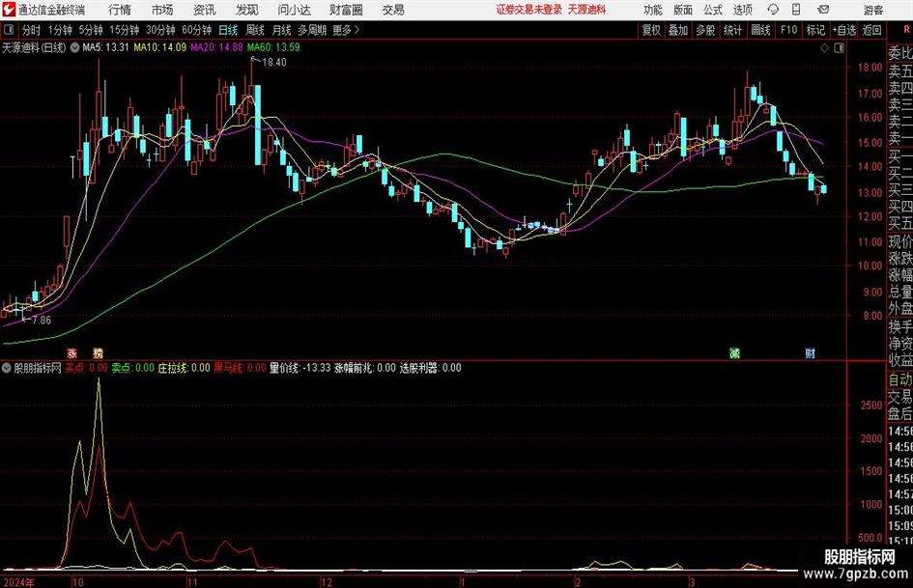913x588 pixels.
Task: Expand the 天源迪科 indicator dropdown arrow
Action: click(x=74, y=47)
